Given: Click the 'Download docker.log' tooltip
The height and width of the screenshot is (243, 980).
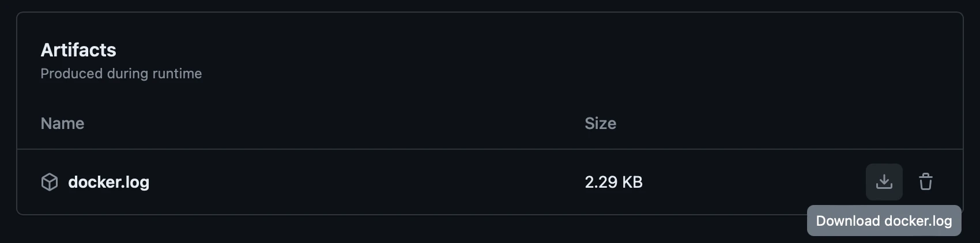Looking at the screenshot, I should point(884,221).
